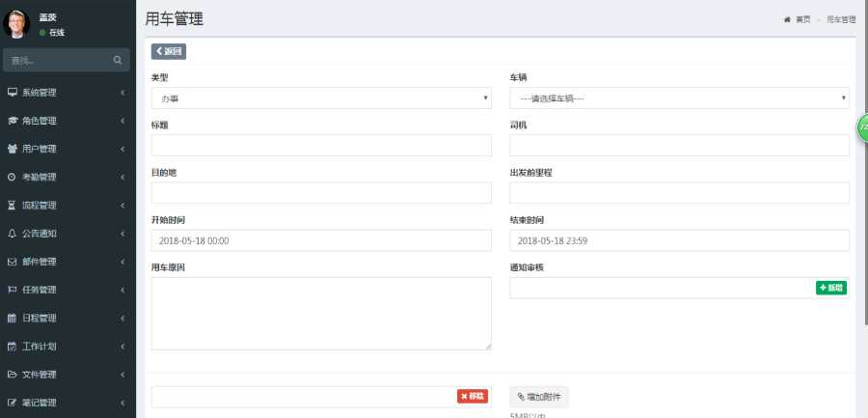Expand the 流程管理 sidebar menu

(x=68, y=206)
